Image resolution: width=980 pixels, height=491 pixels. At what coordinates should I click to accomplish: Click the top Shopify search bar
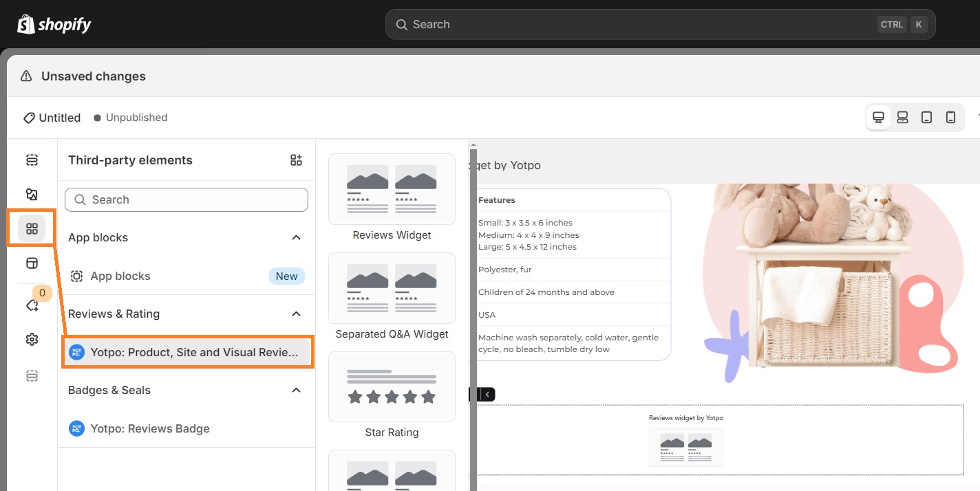click(x=659, y=24)
